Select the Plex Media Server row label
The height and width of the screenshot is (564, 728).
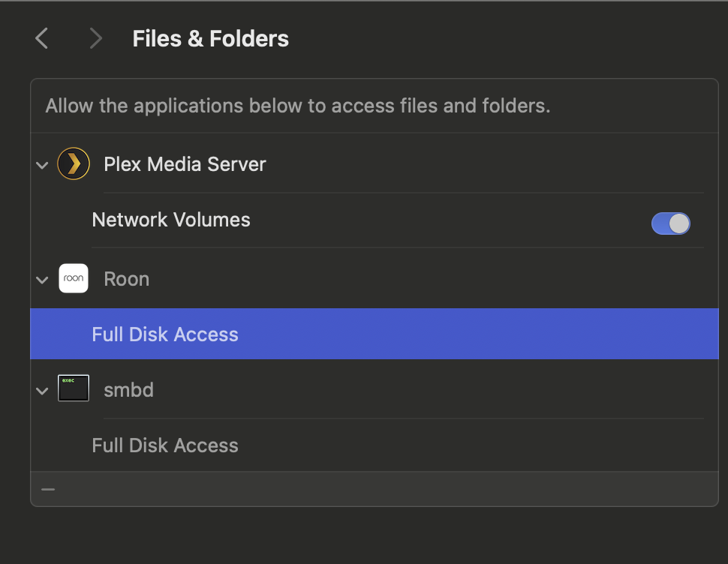tap(185, 164)
